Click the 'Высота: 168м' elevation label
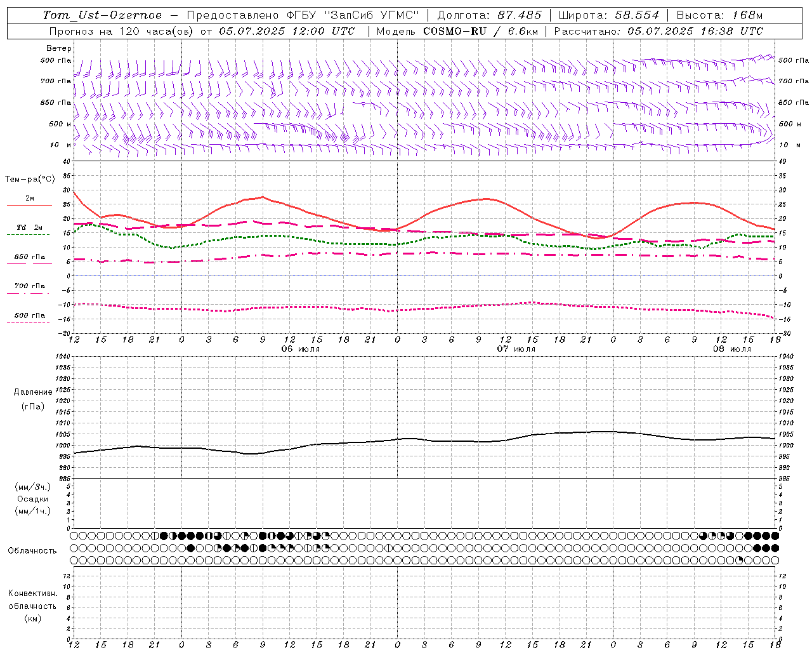The image size is (812, 650). [x=719, y=15]
